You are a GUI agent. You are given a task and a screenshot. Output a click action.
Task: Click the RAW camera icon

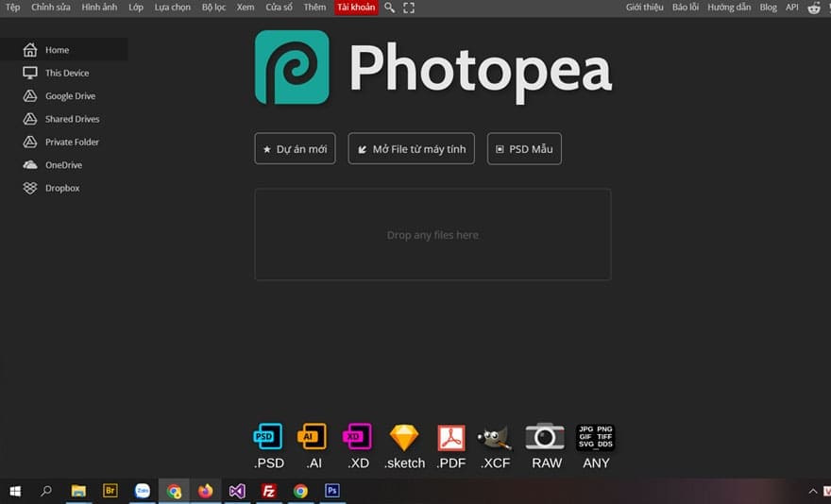pyautogui.click(x=545, y=437)
